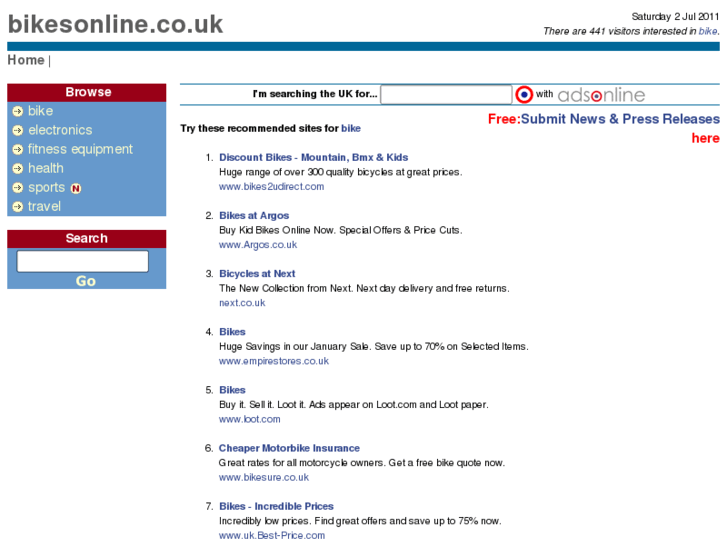Screen dimensions: 727x545
Task: Click the 'Saturday 2 Jul 2011' date text
Action: (675, 17)
